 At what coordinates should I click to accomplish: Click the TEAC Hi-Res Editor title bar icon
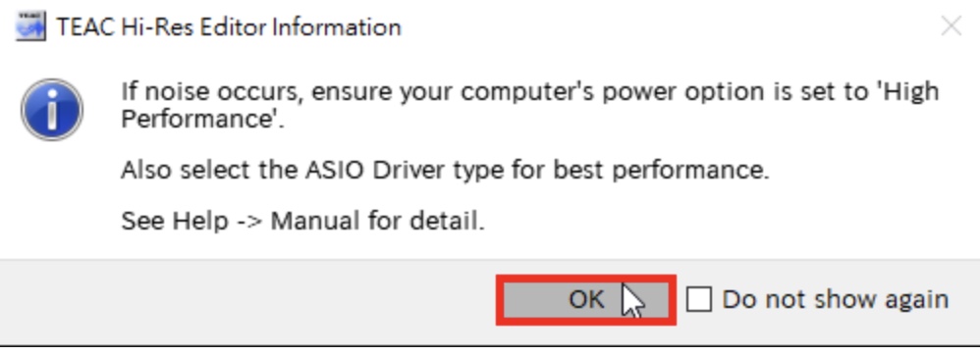(x=30, y=27)
